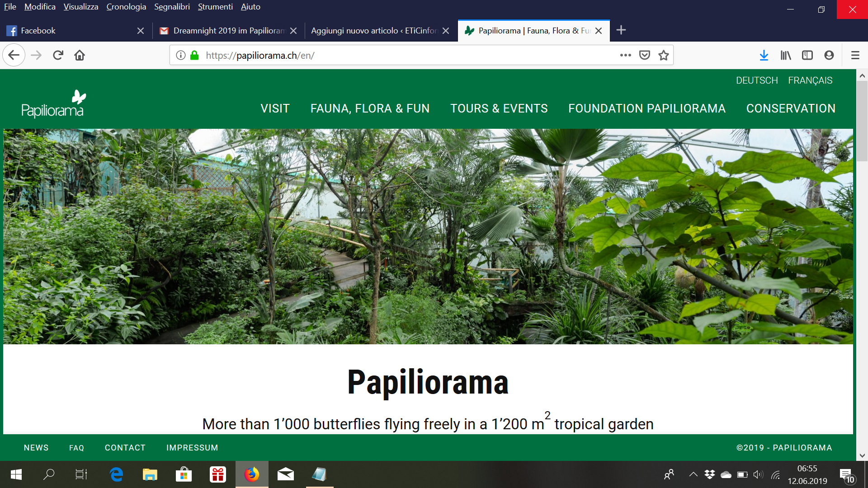Close the Facebook tab

click(x=141, y=31)
